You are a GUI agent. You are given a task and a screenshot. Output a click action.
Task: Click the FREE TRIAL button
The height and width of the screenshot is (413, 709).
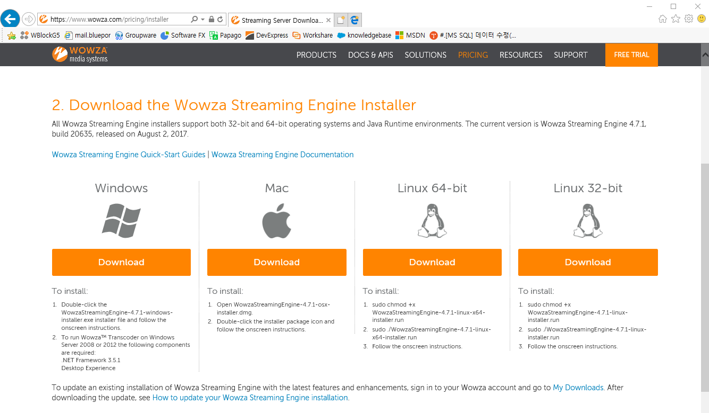pos(631,55)
